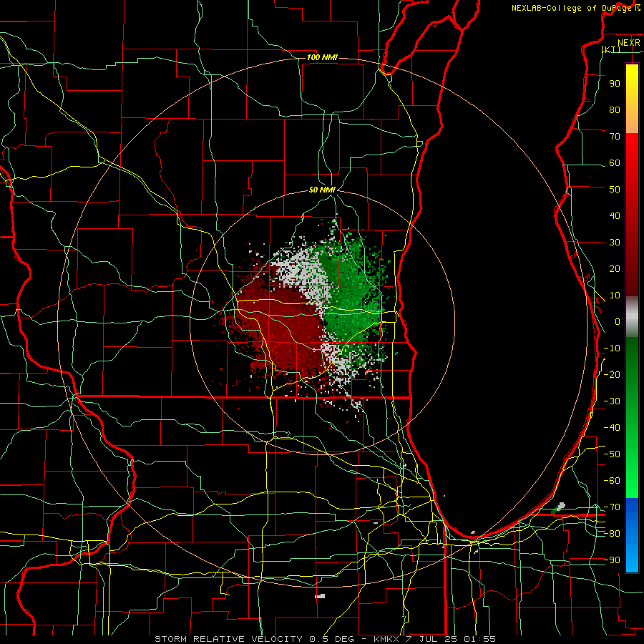Viewport: 644px width, 644px height.
Task: Click the "50 NMI" range ring label
Action: [322, 190]
